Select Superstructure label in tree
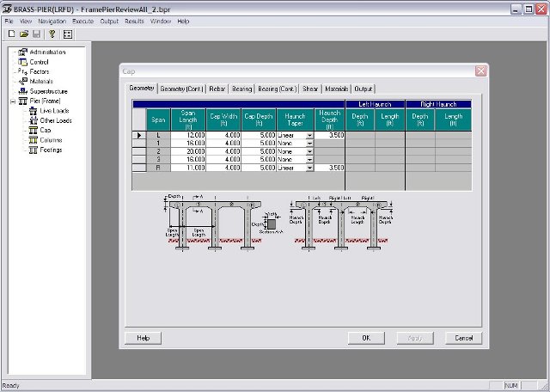The width and height of the screenshot is (550, 392). (48, 91)
